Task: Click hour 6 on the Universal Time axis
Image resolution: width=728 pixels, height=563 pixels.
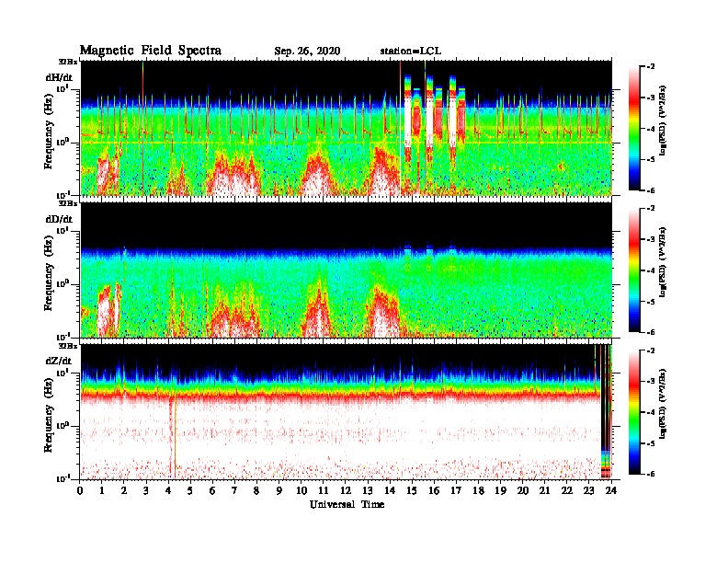Action: coord(212,491)
